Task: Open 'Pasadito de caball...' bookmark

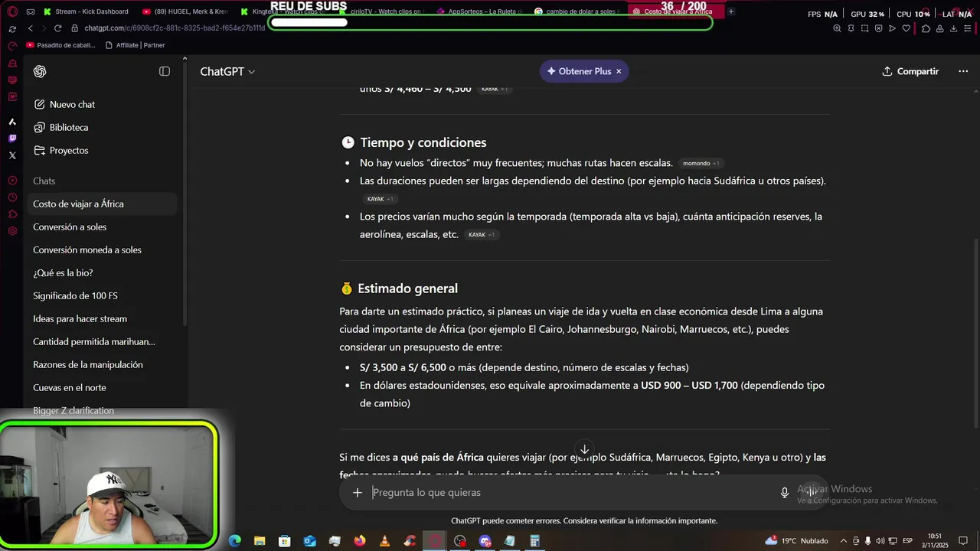Action: coord(60,45)
